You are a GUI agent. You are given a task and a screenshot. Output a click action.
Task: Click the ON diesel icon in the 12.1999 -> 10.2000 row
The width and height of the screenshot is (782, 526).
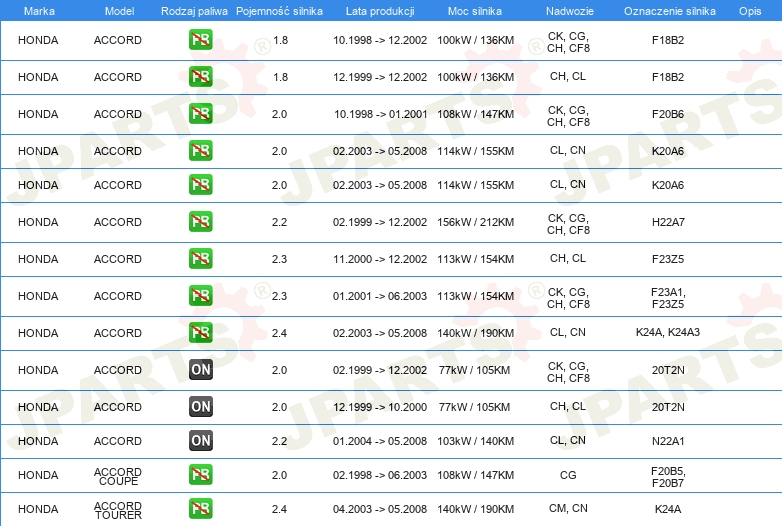[200, 407]
